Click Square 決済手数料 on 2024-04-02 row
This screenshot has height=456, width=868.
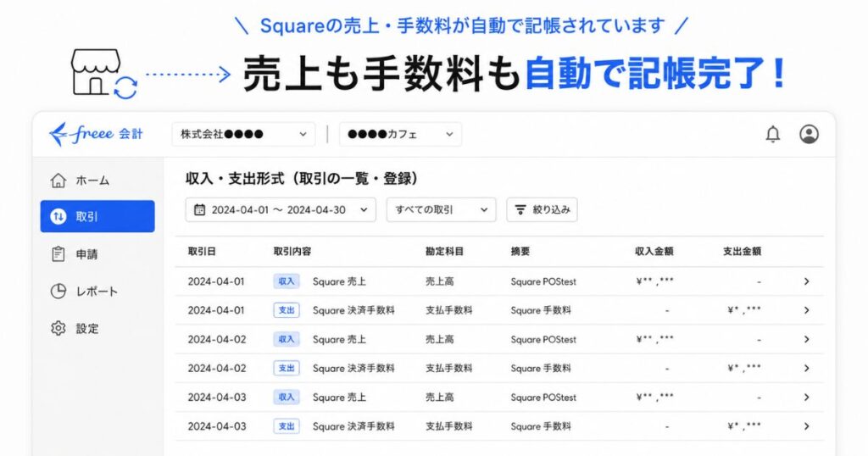tap(353, 368)
